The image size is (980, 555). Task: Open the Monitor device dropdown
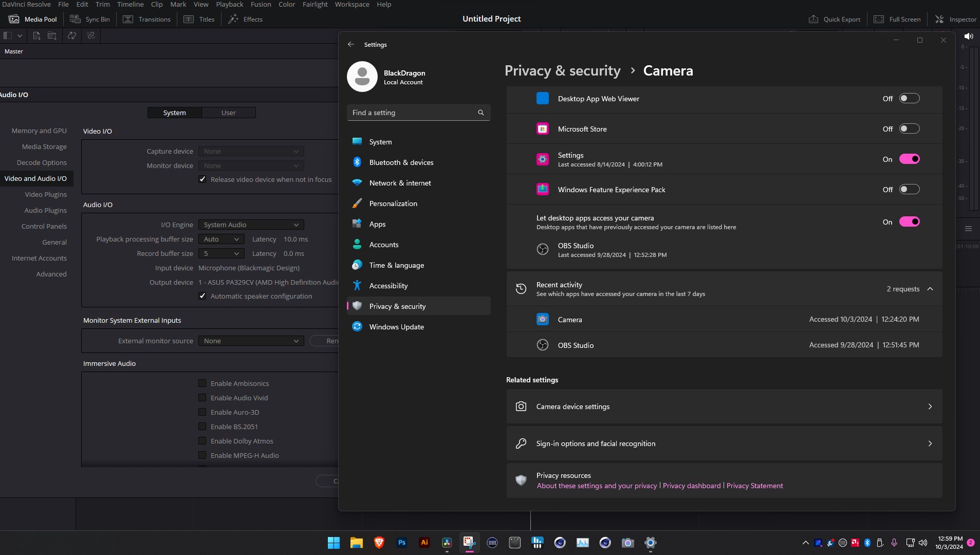tap(251, 165)
